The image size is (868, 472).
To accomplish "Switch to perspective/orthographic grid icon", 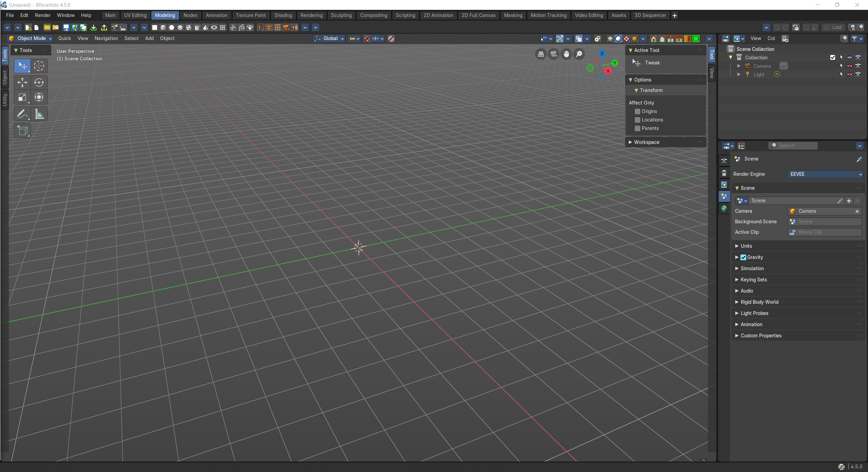I will pos(541,54).
